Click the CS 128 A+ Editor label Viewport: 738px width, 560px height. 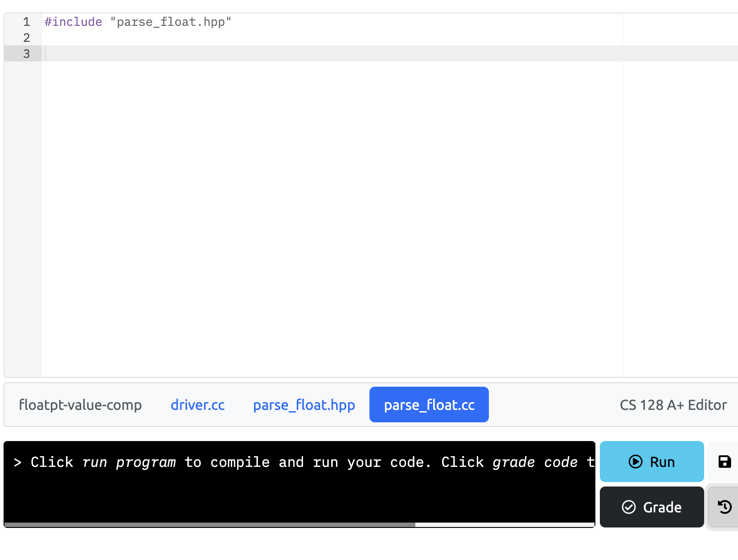(673, 405)
